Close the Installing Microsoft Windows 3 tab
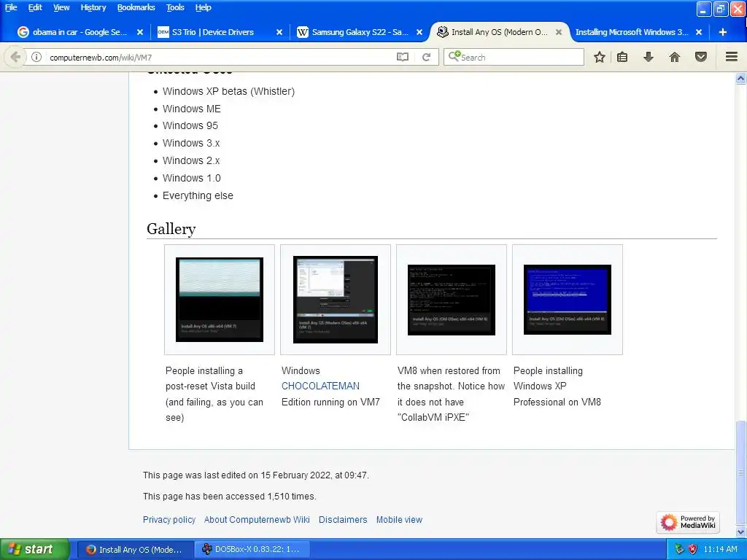Image resolution: width=747 pixels, height=560 pixels. [699, 32]
